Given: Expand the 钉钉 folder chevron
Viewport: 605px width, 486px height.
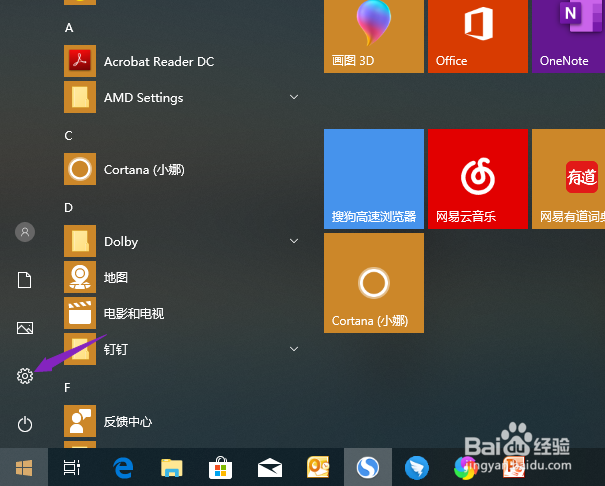Looking at the screenshot, I should point(294,349).
